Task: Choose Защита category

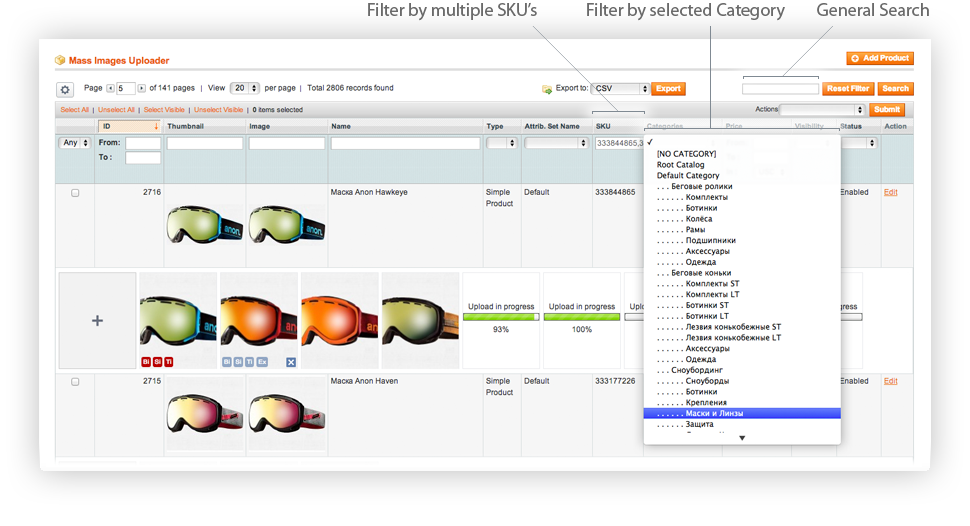Action: [699, 424]
